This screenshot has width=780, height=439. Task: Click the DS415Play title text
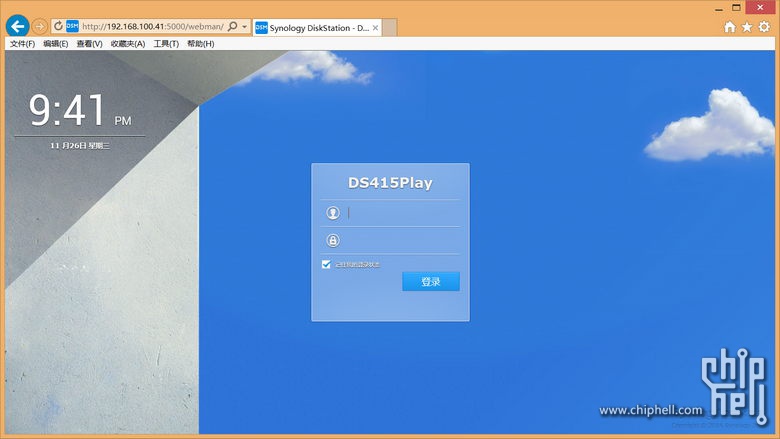click(x=390, y=183)
